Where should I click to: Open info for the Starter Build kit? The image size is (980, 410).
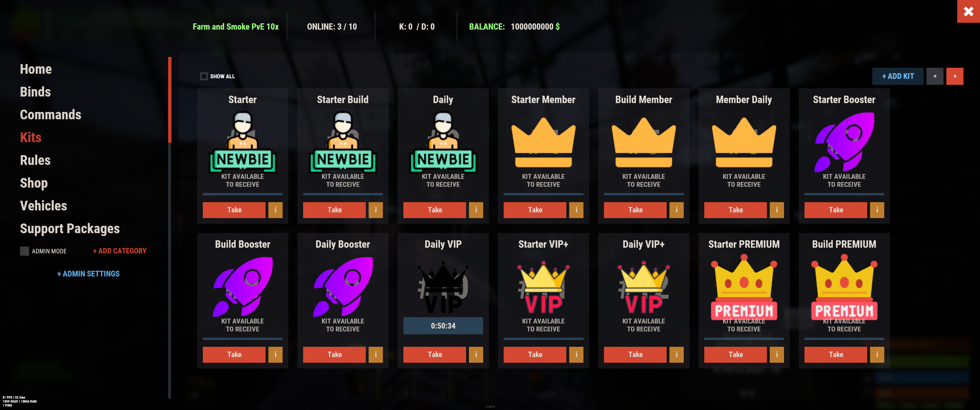375,210
